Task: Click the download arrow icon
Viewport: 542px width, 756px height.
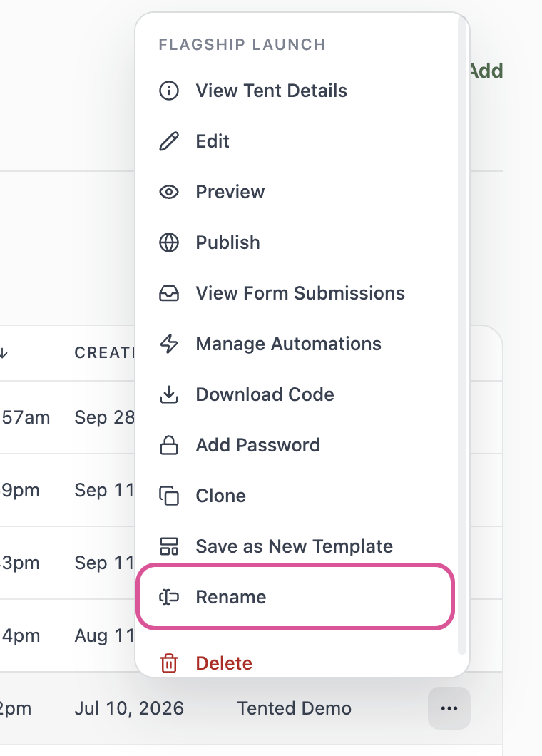Action: coord(169,394)
